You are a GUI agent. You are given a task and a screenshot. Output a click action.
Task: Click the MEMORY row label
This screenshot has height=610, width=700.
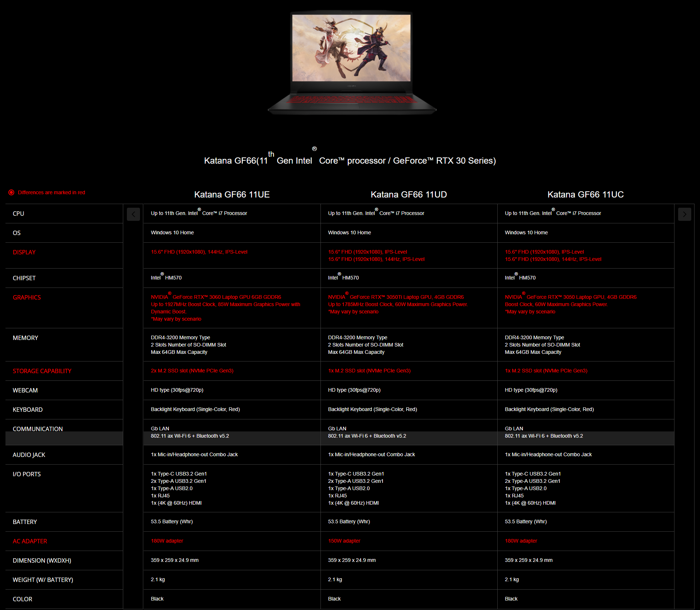tap(25, 338)
